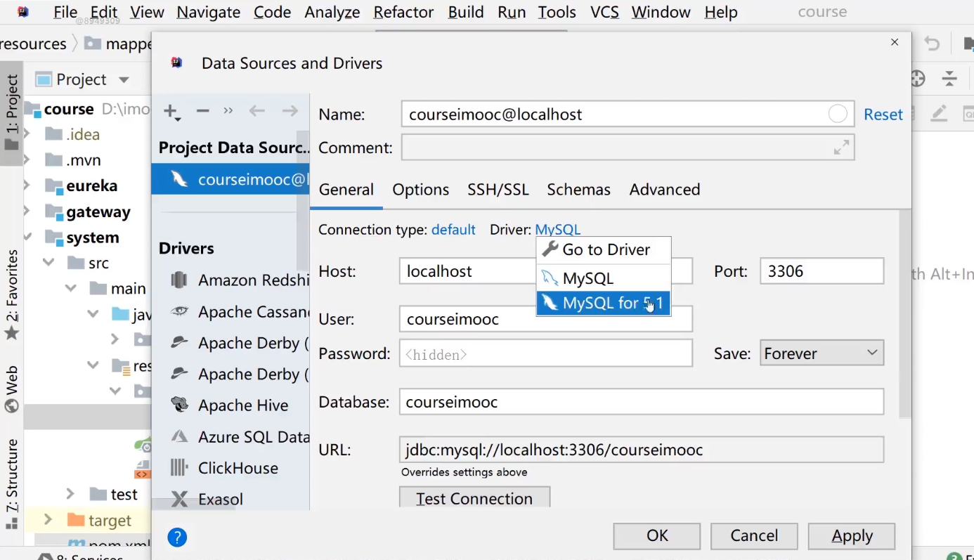
Task: Click the collapse all icon in Project toolbar
Action: pyautogui.click(x=950, y=79)
